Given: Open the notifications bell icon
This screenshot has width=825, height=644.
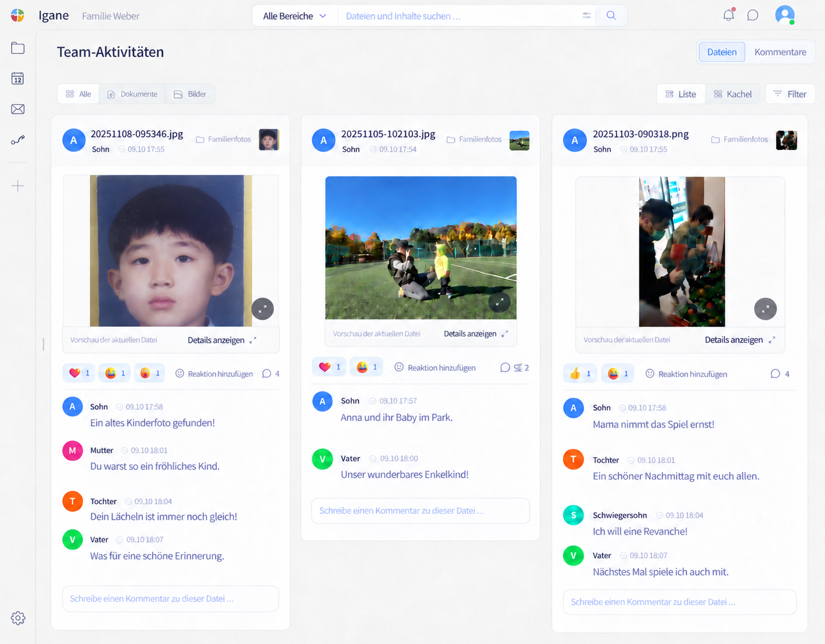Looking at the screenshot, I should click(729, 15).
